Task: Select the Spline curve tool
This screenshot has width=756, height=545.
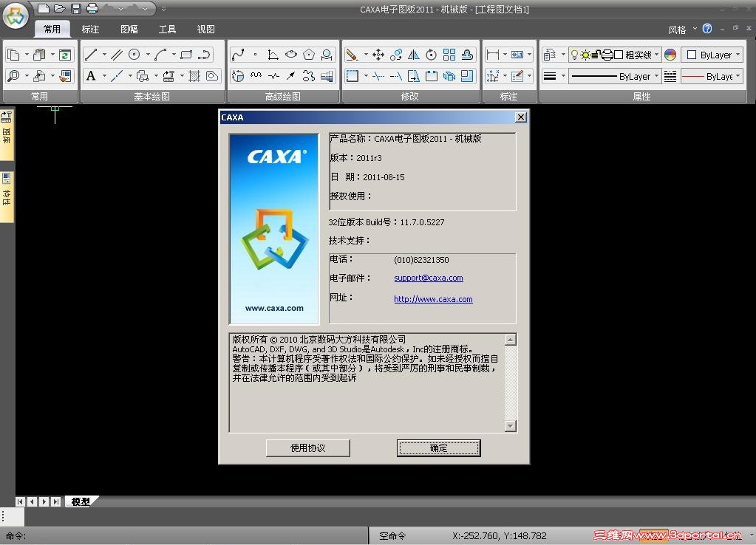Action: click(238, 55)
